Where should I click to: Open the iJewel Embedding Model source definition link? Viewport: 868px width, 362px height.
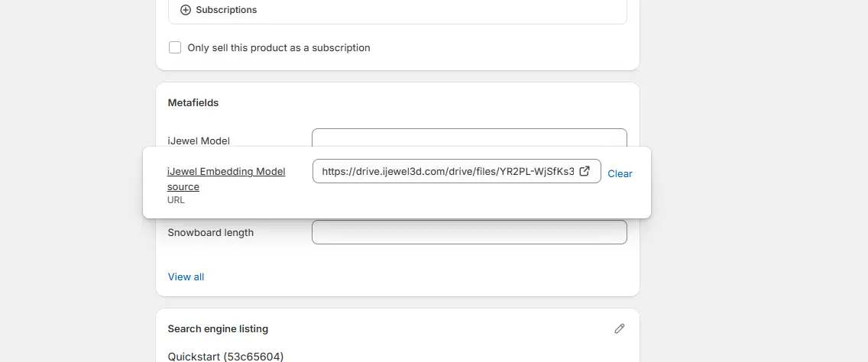pos(226,179)
